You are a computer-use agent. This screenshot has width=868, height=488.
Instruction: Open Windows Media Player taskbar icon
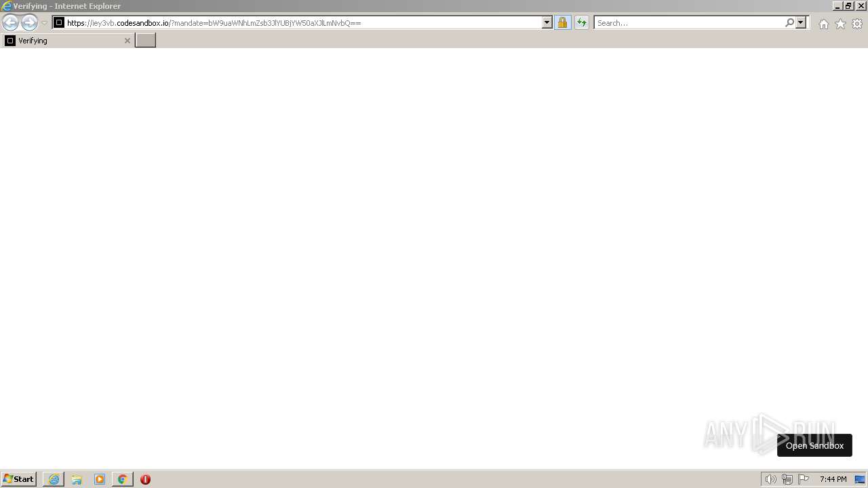point(100,479)
